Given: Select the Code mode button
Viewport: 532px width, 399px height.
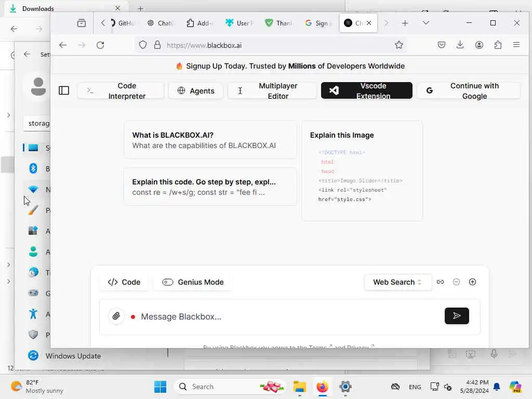Looking at the screenshot, I should coord(124,282).
